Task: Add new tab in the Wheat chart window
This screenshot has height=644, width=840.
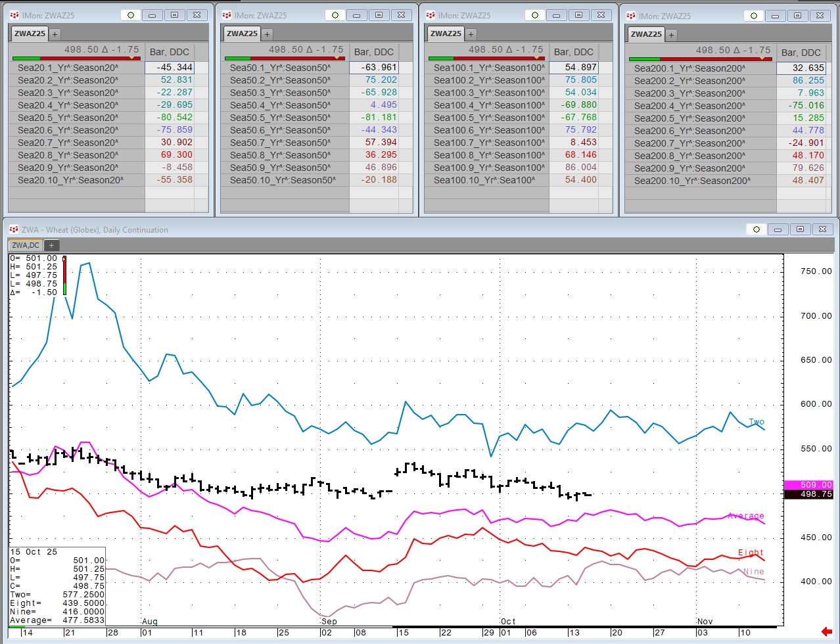Action: tap(51, 245)
